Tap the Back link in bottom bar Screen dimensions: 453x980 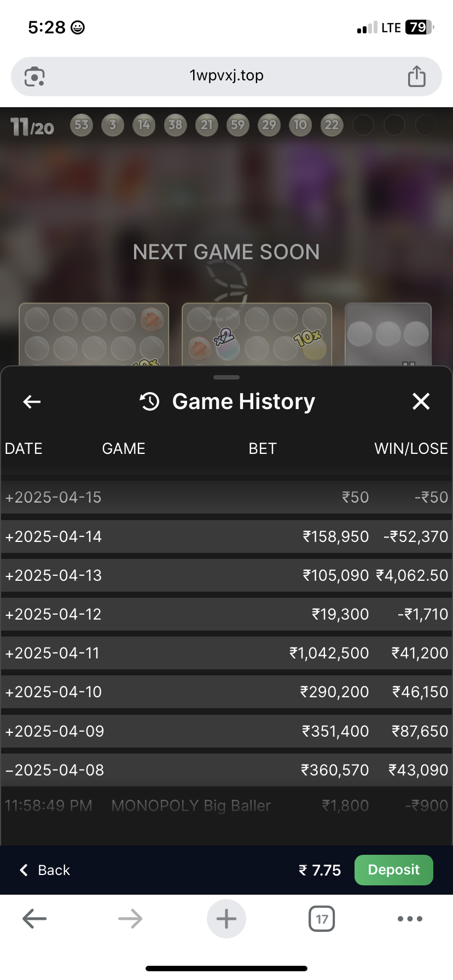click(x=45, y=870)
